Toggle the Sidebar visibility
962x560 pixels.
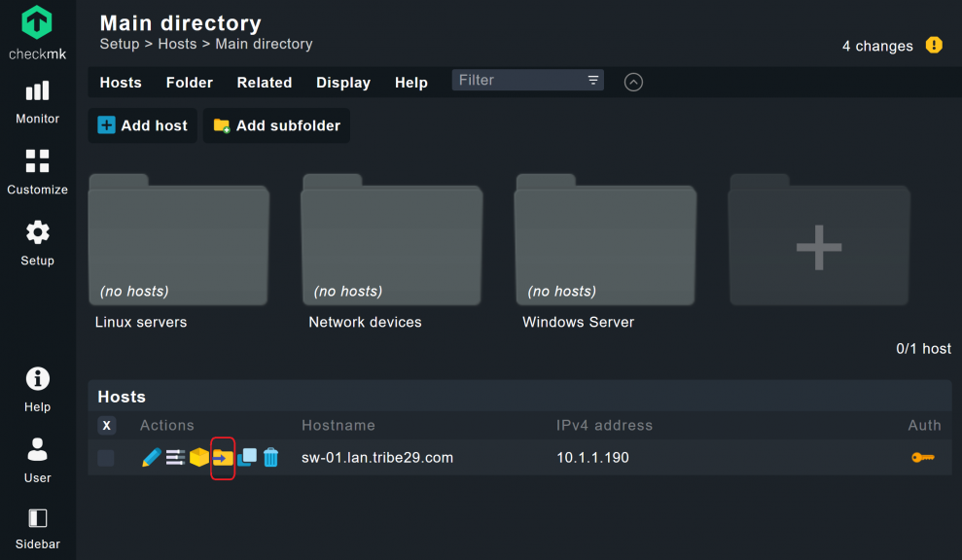[37, 528]
